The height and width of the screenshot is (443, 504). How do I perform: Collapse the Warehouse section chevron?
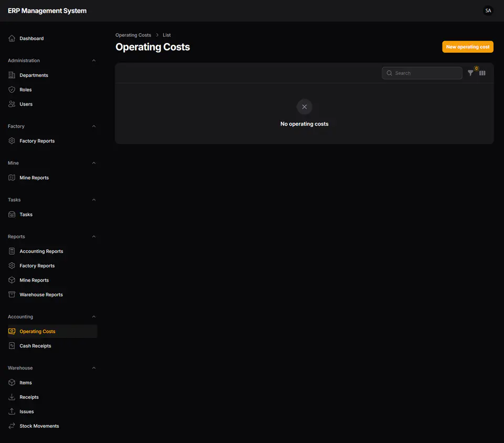(x=94, y=368)
